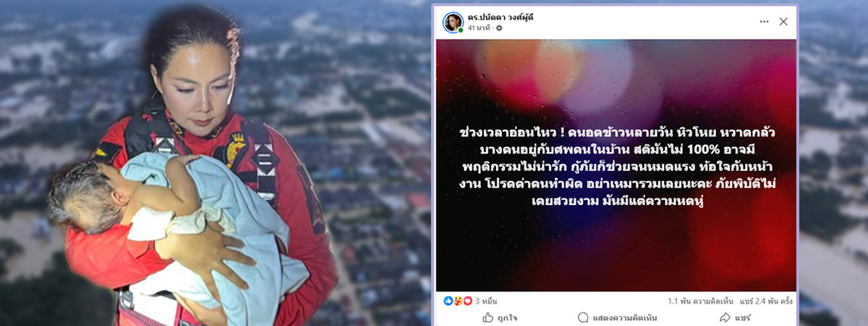Click the thumbs-up icon beside ถูกใจ

(488, 317)
